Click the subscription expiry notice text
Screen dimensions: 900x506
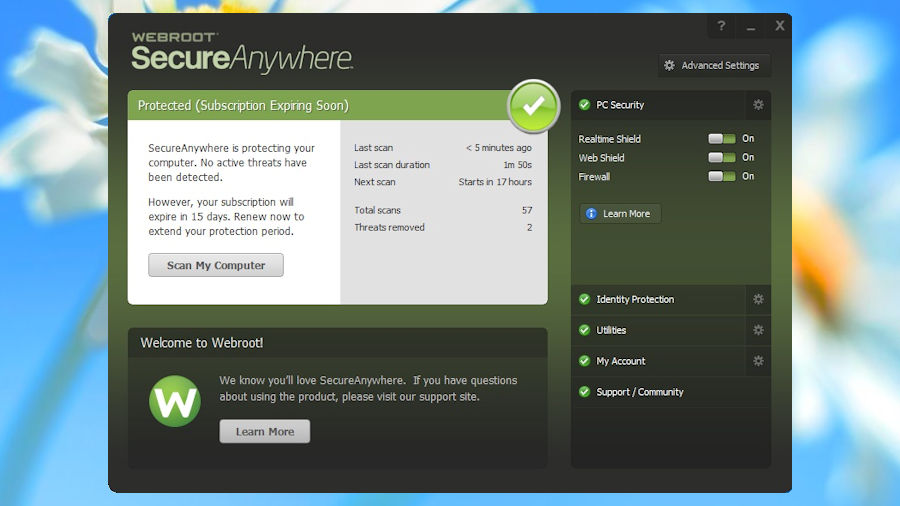(x=226, y=217)
